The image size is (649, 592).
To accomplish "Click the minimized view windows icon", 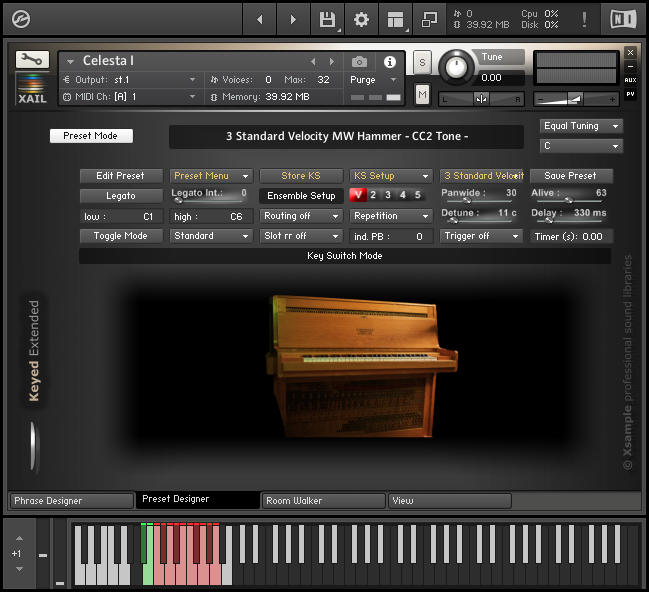I will 429,19.
